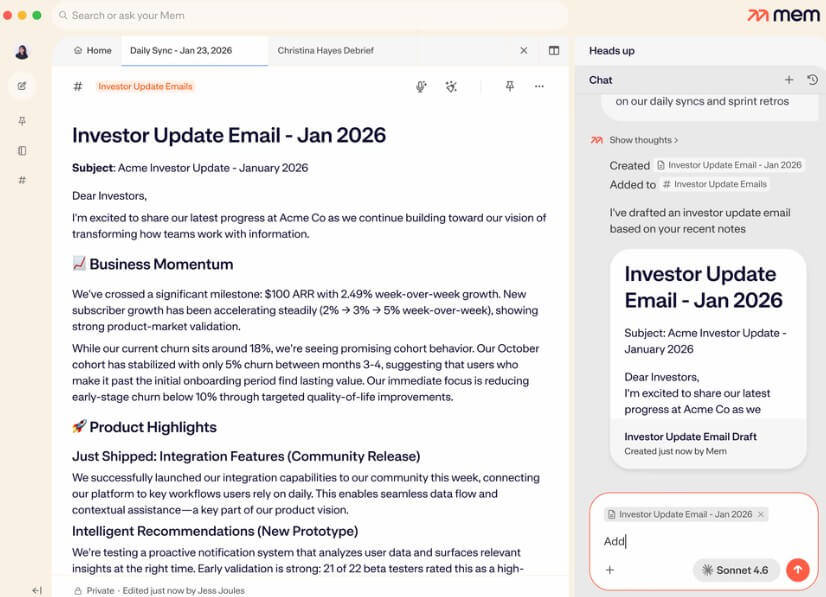Click attached note chip label in chat
The height and width of the screenshot is (597, 826).
click(685, 514)
